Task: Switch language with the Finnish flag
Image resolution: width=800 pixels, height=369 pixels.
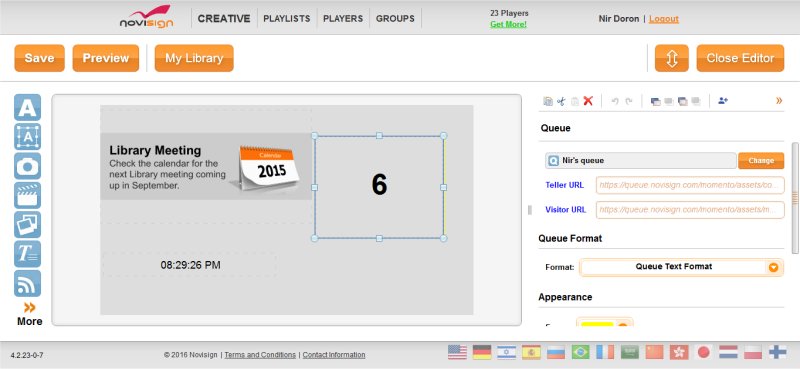Action: click(778, 352)
